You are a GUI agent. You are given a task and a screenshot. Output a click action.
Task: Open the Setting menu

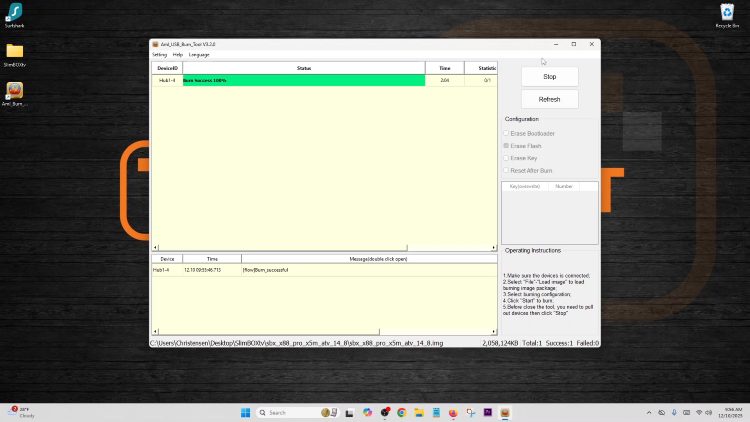(159, 55)
